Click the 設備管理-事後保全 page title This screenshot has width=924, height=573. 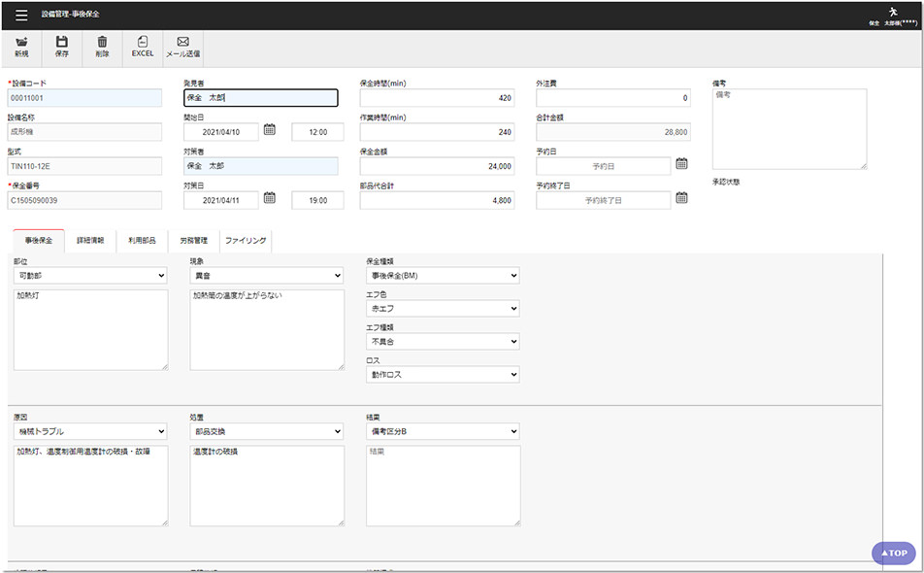(70, 15)
